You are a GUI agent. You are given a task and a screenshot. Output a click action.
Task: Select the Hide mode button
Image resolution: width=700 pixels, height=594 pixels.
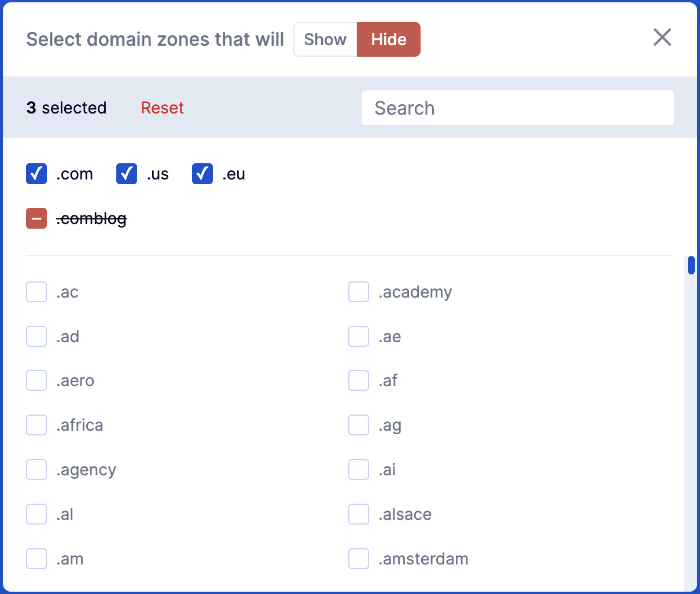point(389,39)
